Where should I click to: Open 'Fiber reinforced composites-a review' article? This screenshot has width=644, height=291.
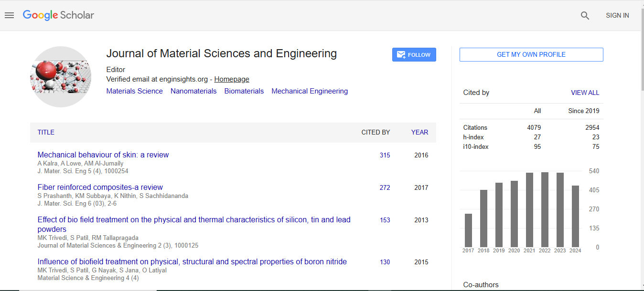pos(100,187)
